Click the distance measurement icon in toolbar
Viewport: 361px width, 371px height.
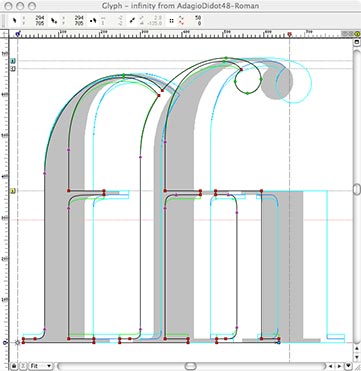93,21
